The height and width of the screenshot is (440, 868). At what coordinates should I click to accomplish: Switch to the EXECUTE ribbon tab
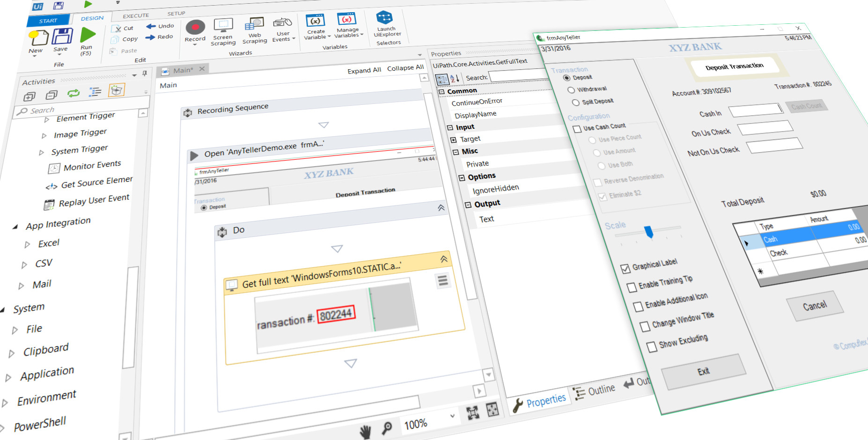(x=136, y=16)
